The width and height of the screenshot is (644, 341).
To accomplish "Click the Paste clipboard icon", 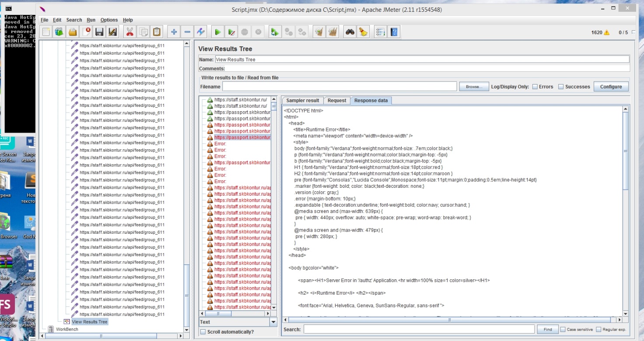I will (x=157, y=32).
